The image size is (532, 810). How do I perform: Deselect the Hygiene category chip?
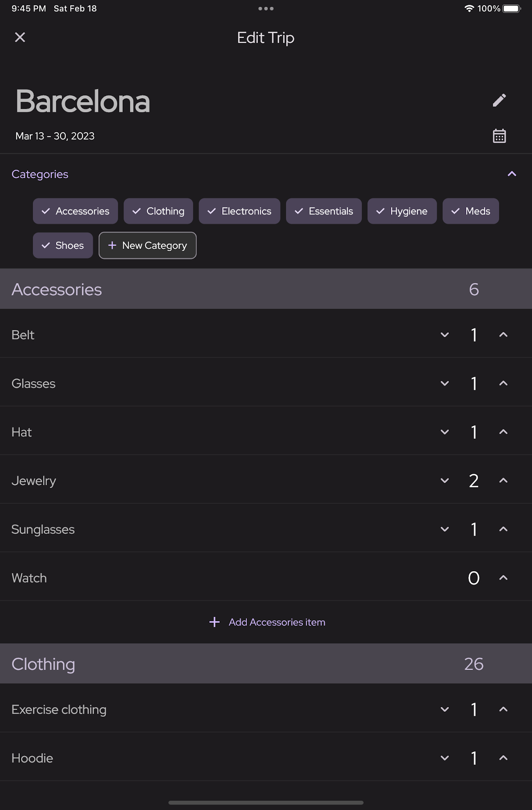point(402,211)
